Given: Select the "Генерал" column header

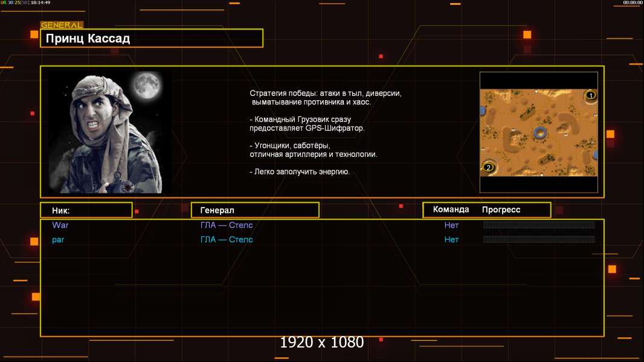Looking at the screenshot, I should [x=255, y=210].
